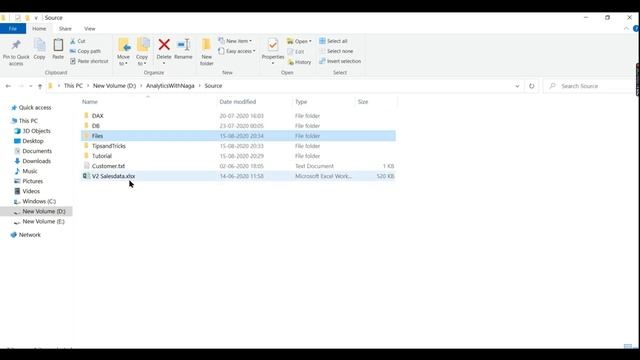The image size is (640, 360).
Task: Click Select all in ribbon
Action: (333, 41)
